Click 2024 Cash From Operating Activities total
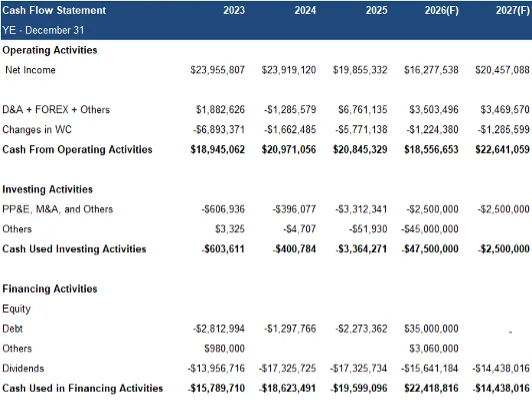Image resolution: width=532 pixels, height=400 pixels. pos(289,150)
